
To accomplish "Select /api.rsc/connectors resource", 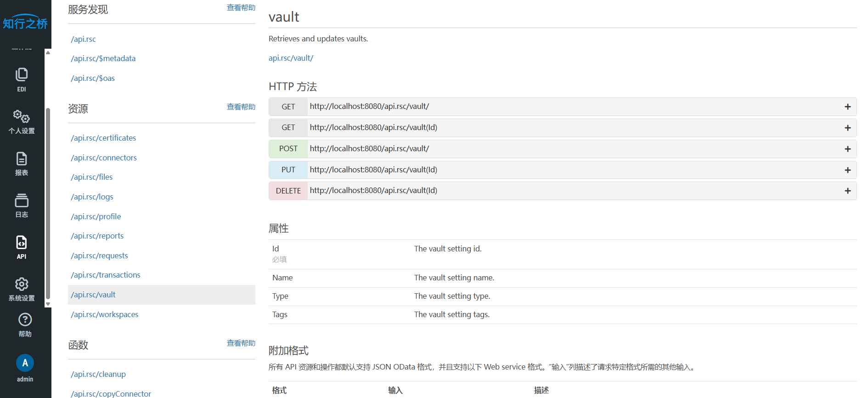I will (x=104, y=158).
